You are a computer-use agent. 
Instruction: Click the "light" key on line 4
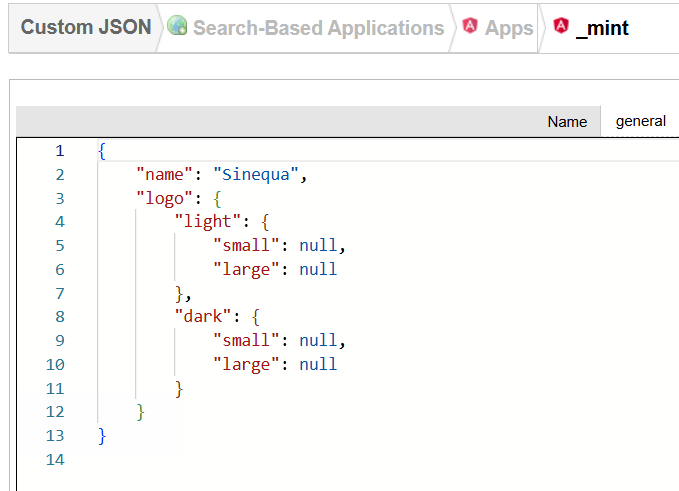pos(207,222)
